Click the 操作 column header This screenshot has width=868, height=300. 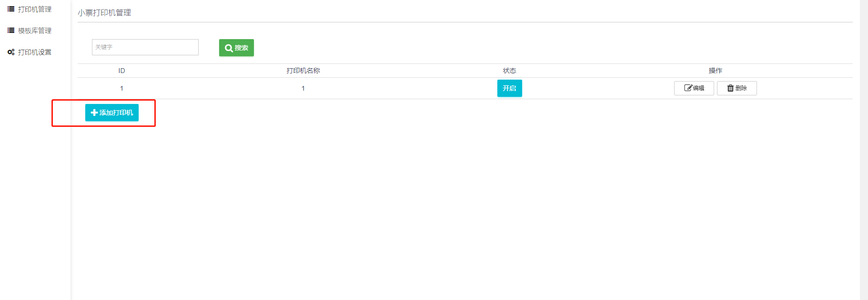point(716,71)
